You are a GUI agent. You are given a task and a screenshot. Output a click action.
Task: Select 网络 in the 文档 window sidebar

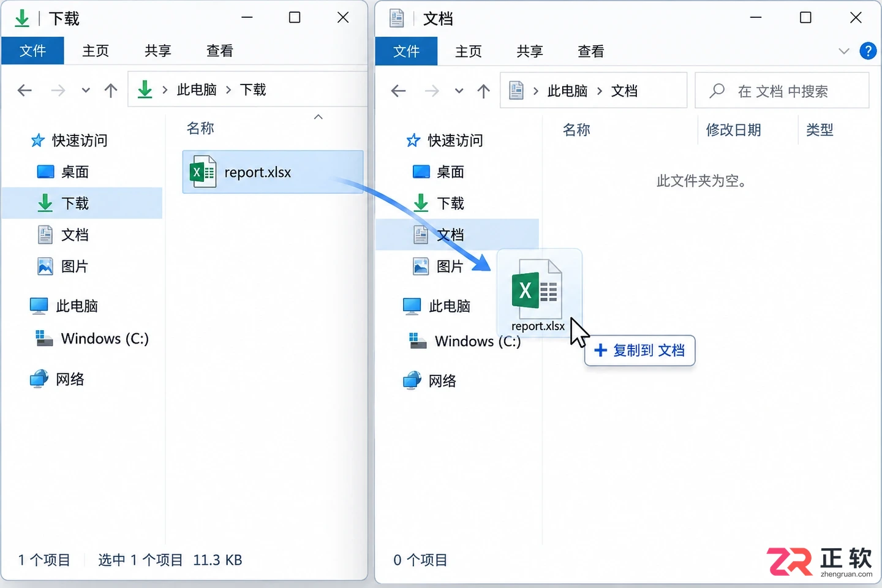coord(430,381)
